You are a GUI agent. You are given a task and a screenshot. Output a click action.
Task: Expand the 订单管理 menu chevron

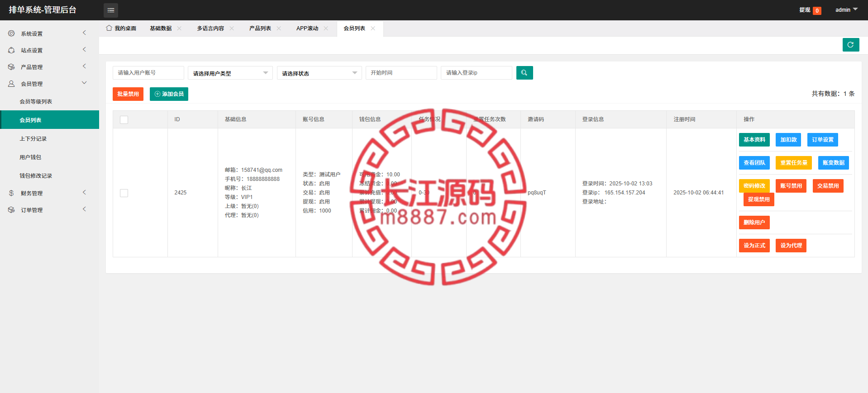click(x=84, y=209)
